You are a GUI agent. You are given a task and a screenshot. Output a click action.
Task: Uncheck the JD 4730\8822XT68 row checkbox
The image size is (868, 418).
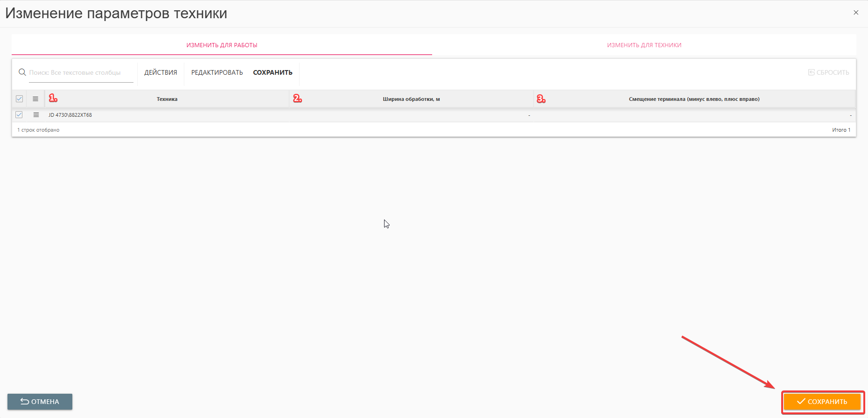19,115
